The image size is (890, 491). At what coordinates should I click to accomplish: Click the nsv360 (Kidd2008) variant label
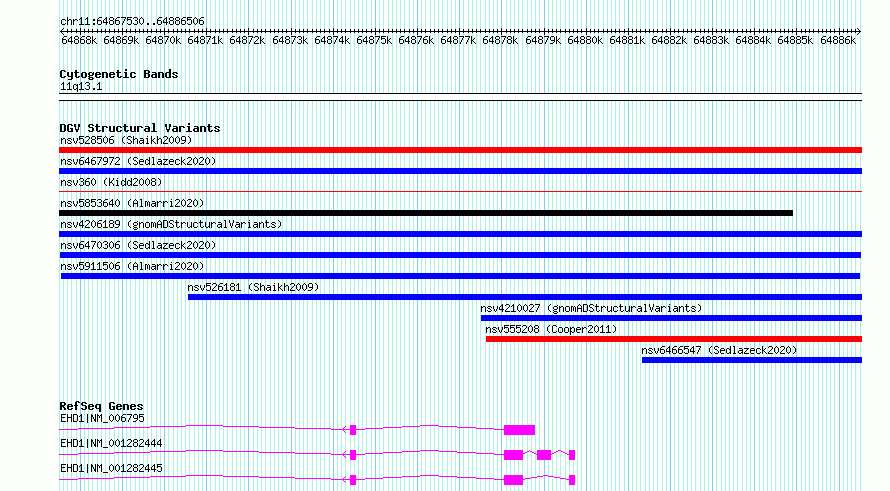coord(111,182)
